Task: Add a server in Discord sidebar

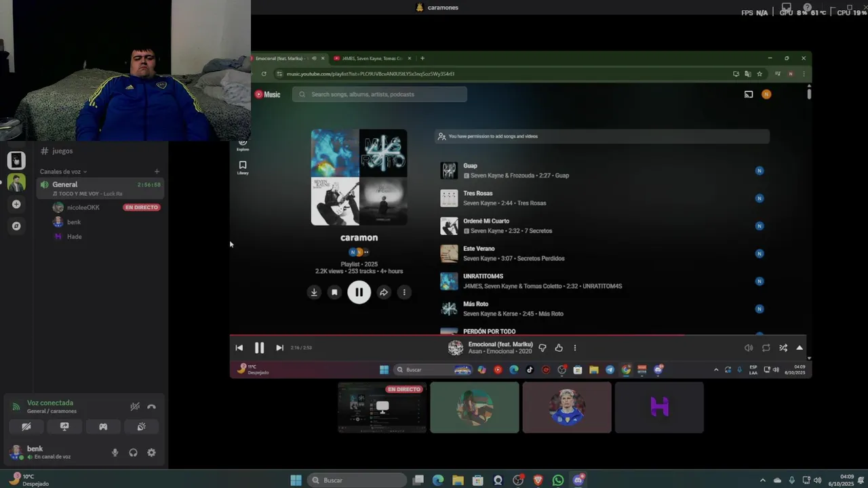Action: coord(16,204)
